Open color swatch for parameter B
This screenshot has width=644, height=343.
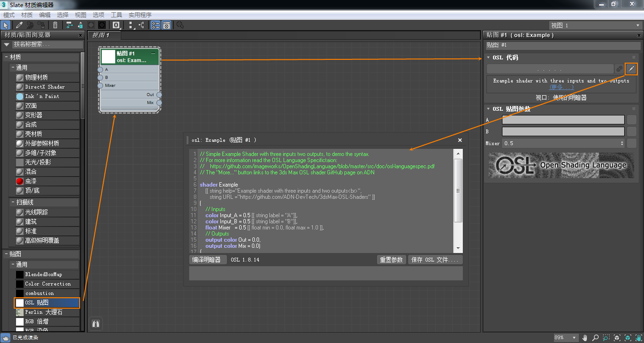click(563, 131)
